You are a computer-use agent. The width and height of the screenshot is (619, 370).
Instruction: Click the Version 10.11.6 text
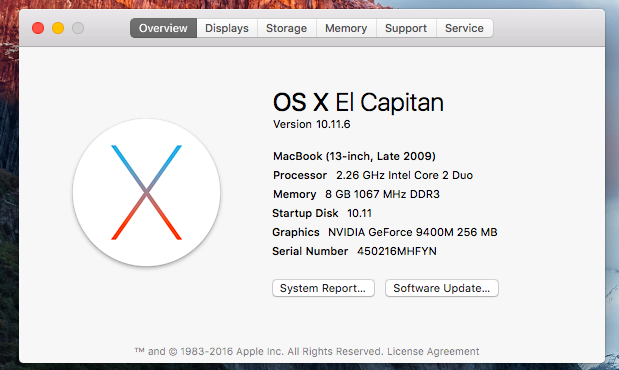[311, 124]
